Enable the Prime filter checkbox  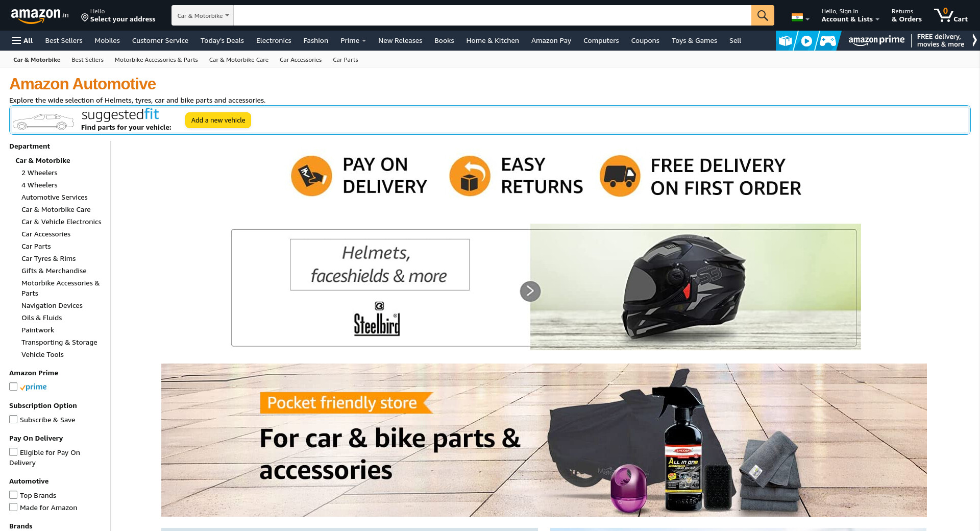point(13,387)
